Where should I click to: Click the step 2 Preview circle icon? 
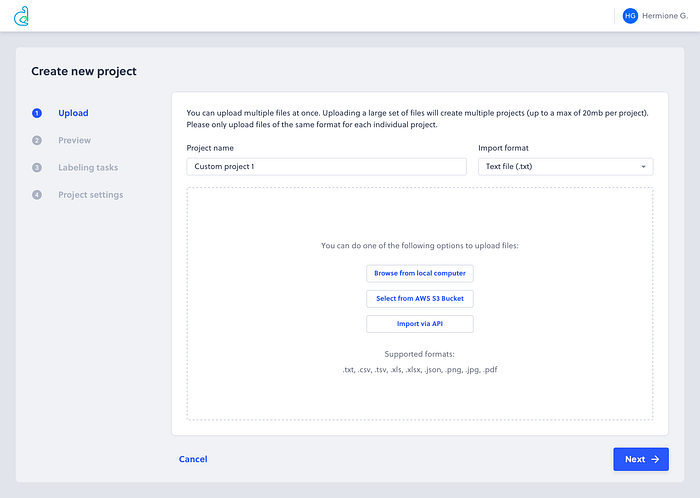click(x=37, y=141)
